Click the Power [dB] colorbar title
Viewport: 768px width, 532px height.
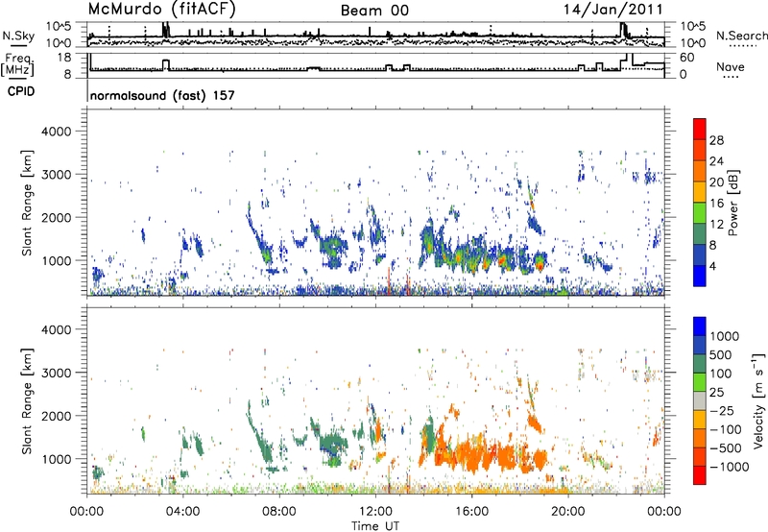coord(732,203)
